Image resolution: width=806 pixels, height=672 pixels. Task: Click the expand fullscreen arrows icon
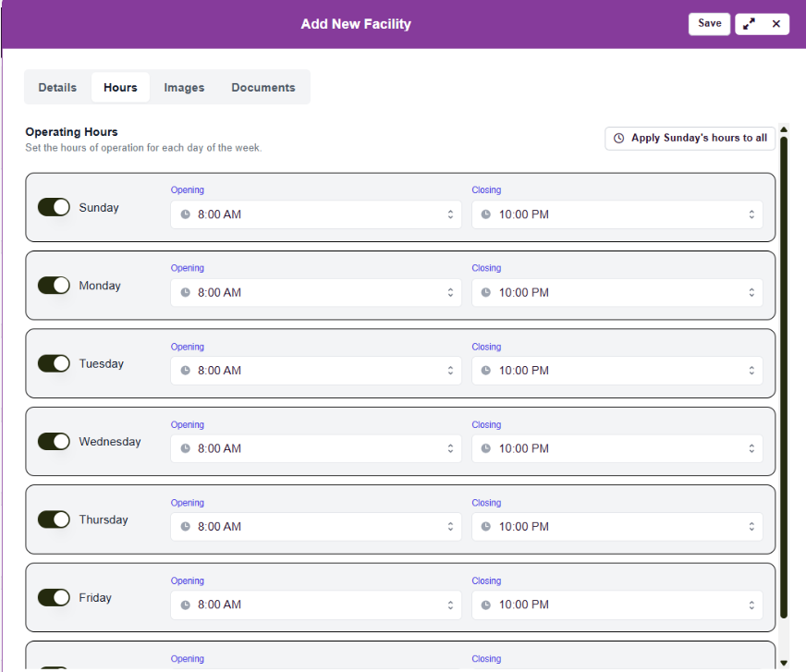pos(749,24)
